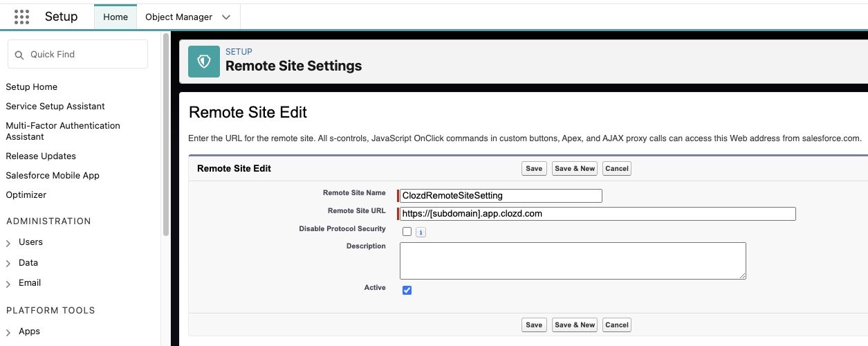The image size is (868, 346).
Task: Open the App Launcher dots grid
Action: pos(21,17)
